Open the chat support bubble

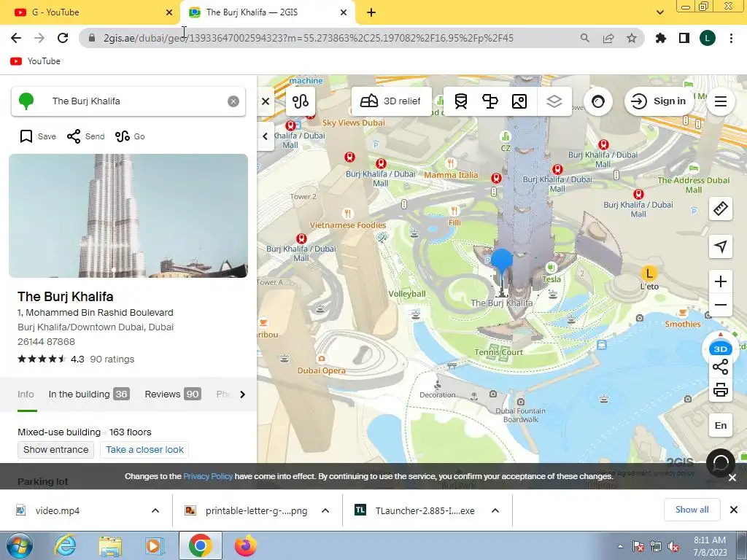(x=720, y=463)
